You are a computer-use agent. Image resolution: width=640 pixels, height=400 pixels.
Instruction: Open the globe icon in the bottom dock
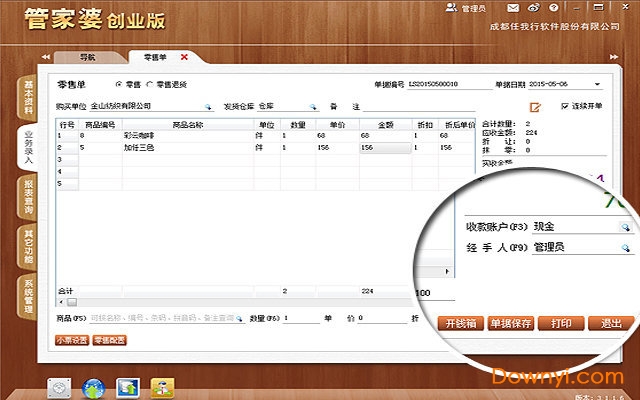(x=95, y=387)
